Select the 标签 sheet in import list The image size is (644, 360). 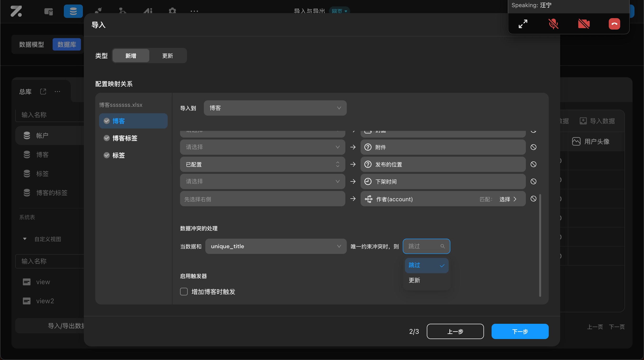tap(133, 155)
